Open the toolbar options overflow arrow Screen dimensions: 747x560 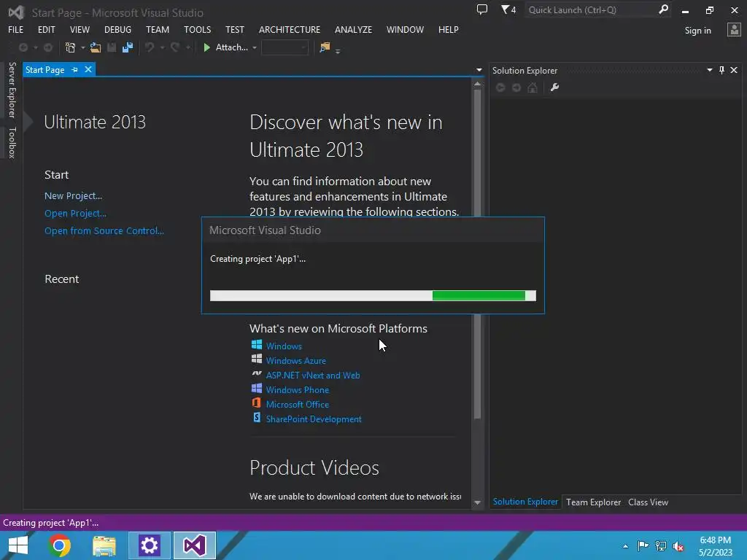338,51
